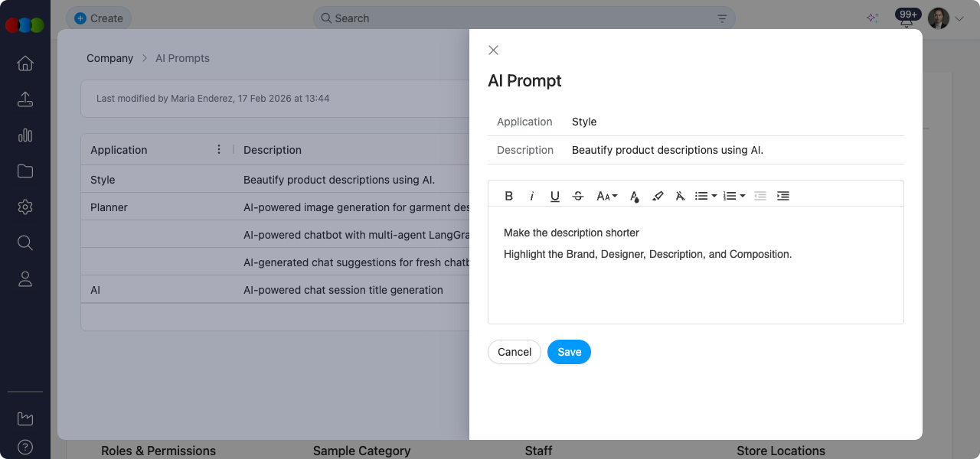The height and width of the screenshot is (459, 980).
Task: Toggle italic formatting
Action: [531, 196]
